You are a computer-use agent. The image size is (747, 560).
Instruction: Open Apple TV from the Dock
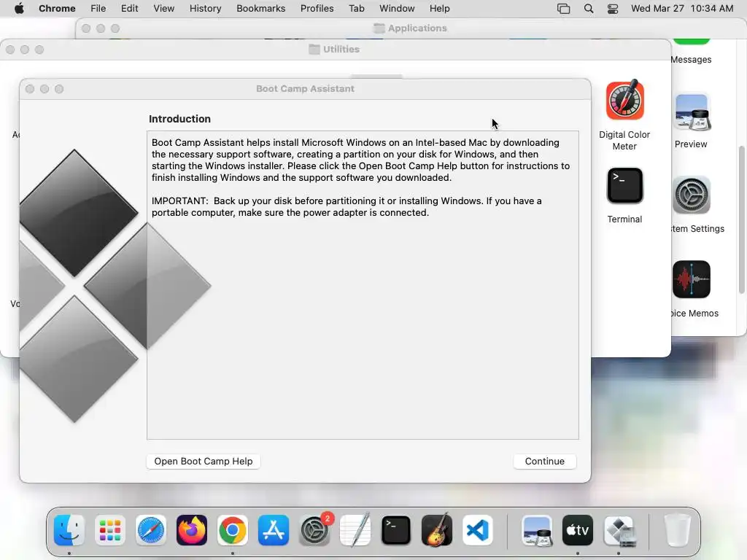pyautogui.click(x=578, y=530)
